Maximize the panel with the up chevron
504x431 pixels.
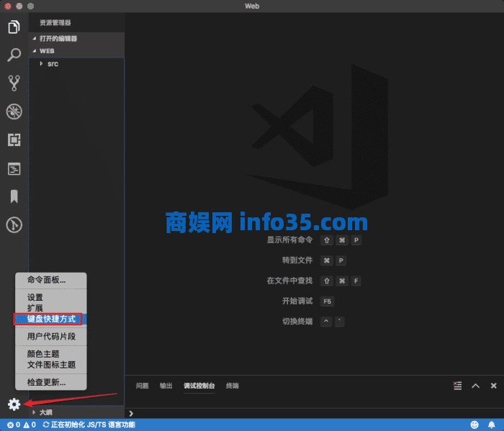(x=475, y=386)
